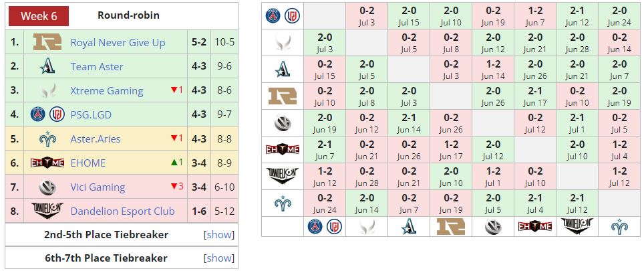Screen dimensions: 644x271
Task: Click Dandelion logo in crosstable bottom row
Action: tap(577, 227)
